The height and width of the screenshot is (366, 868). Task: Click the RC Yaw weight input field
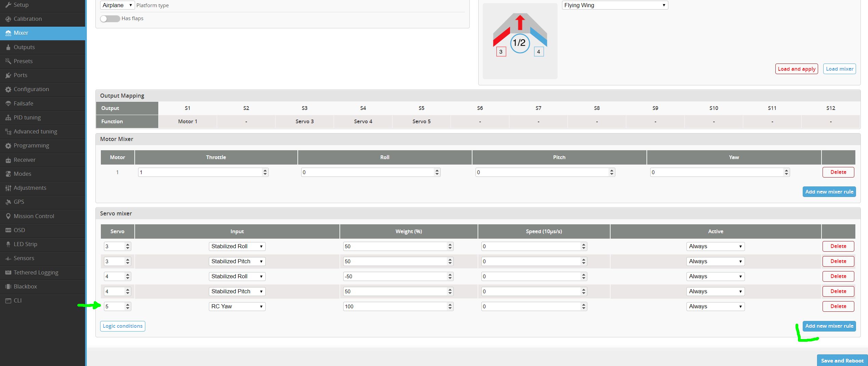[395, 306]
